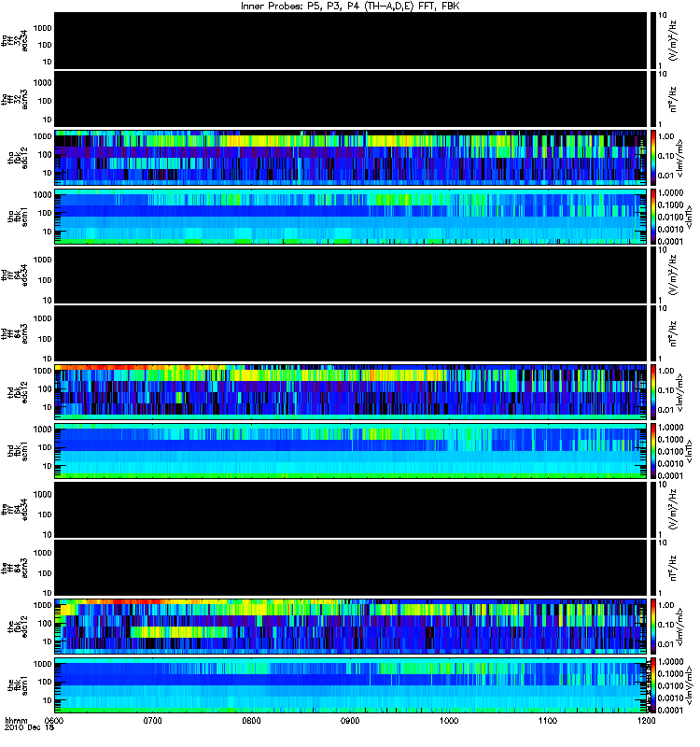Screen dimensions: 700x747
Task: Select the the fbk edc12 spectrogram panel
Action: coord(351,627)
